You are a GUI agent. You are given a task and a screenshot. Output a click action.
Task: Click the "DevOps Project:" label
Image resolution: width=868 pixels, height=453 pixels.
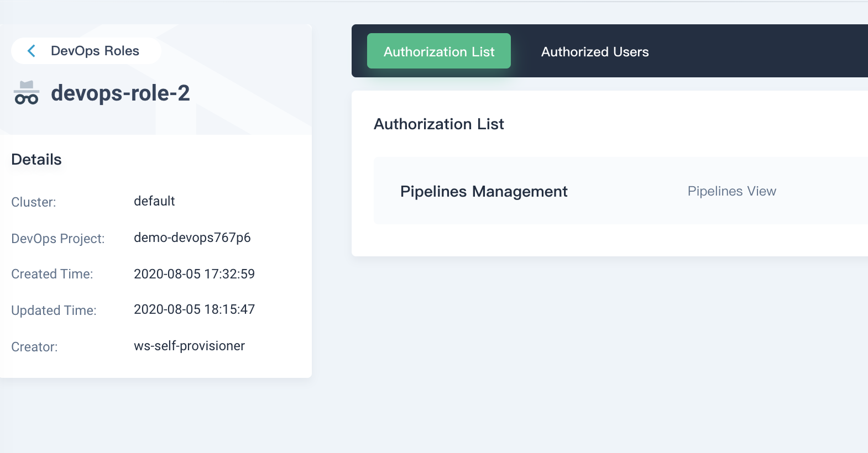click(58, 239)
